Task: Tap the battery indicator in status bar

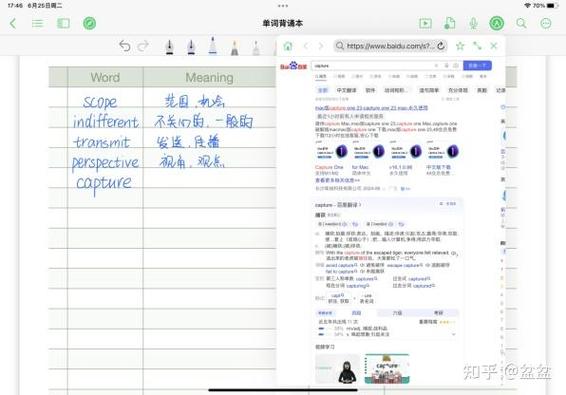Action: pos(552,6)
